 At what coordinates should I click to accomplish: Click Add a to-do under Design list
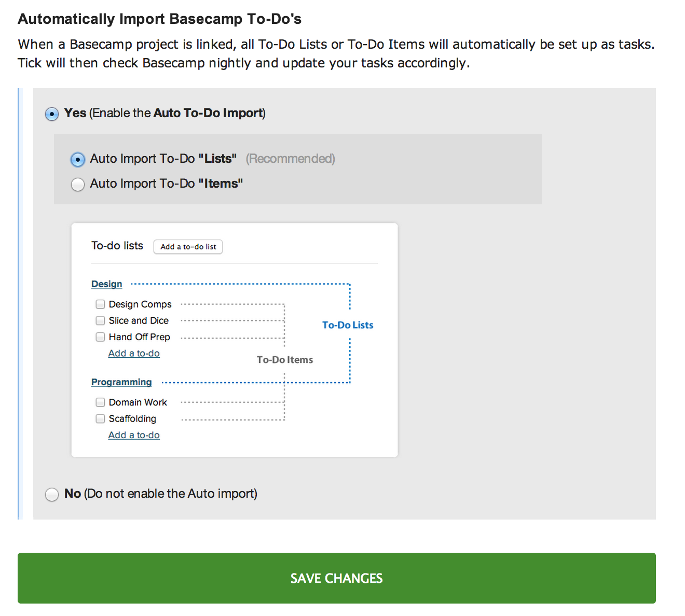coord(134,353)
